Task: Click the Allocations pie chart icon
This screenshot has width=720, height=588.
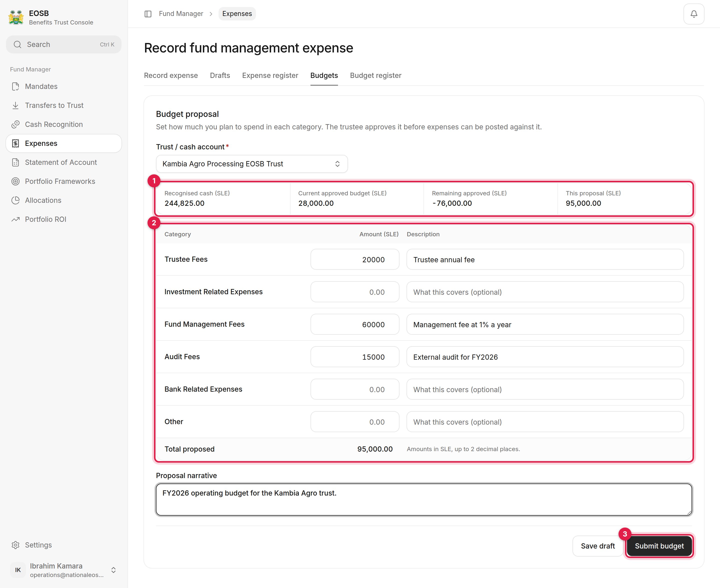Action: (x=15, y=200)
